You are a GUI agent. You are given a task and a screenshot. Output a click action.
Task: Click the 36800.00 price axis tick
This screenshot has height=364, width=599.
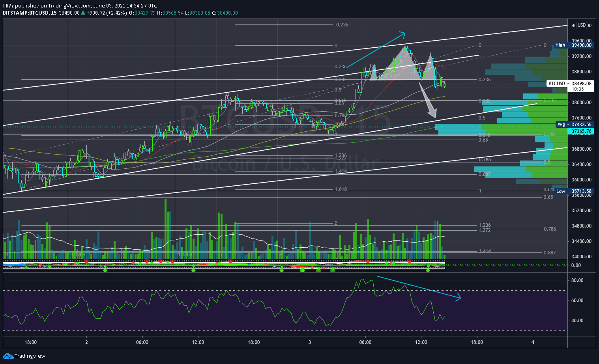tap(582, 149)
